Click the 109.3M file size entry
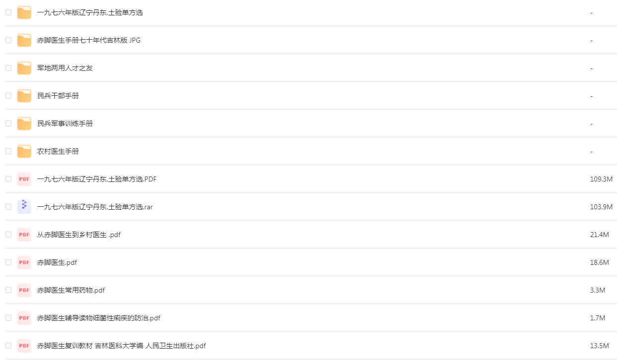Image resolution: width=617 pixels, height=364 pixels. point(601,179)
